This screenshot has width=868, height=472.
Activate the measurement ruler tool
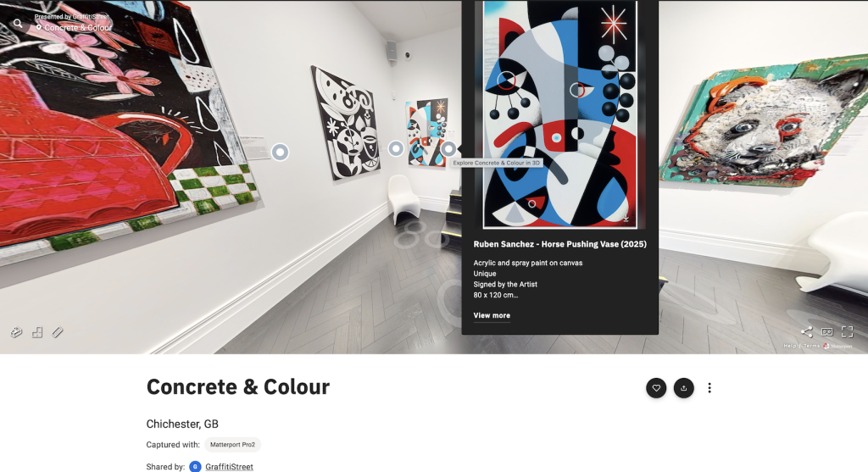coord(58,332)
